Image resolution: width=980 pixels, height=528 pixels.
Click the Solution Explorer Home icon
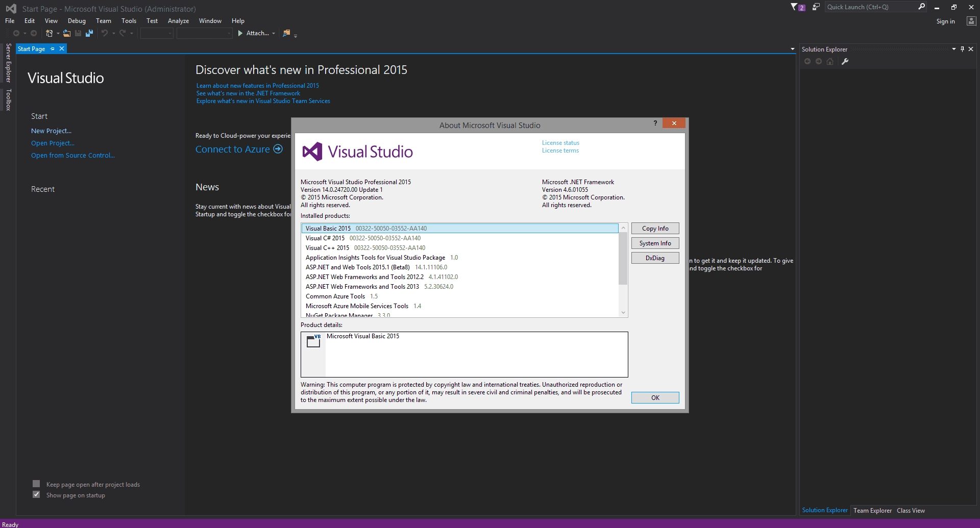click(x=830, y=62)
